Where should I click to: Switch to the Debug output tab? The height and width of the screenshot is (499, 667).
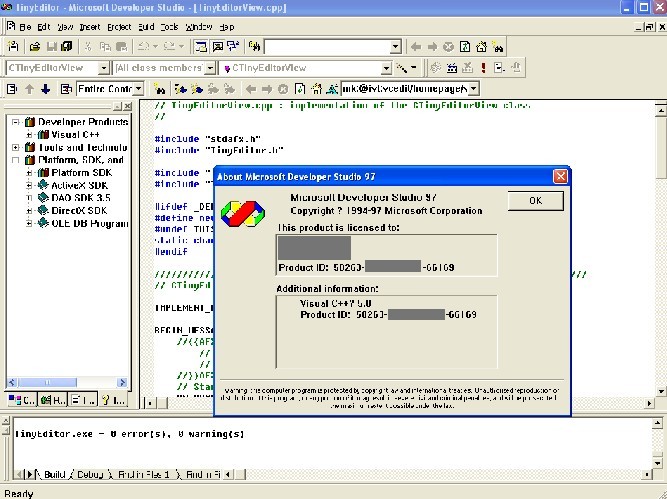coord(90,474)
